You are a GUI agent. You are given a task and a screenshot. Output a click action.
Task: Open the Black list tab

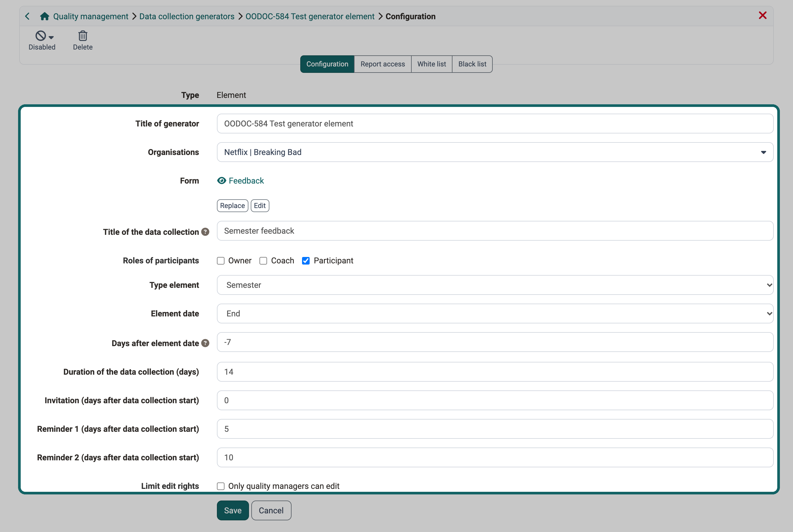coord(472,64)
